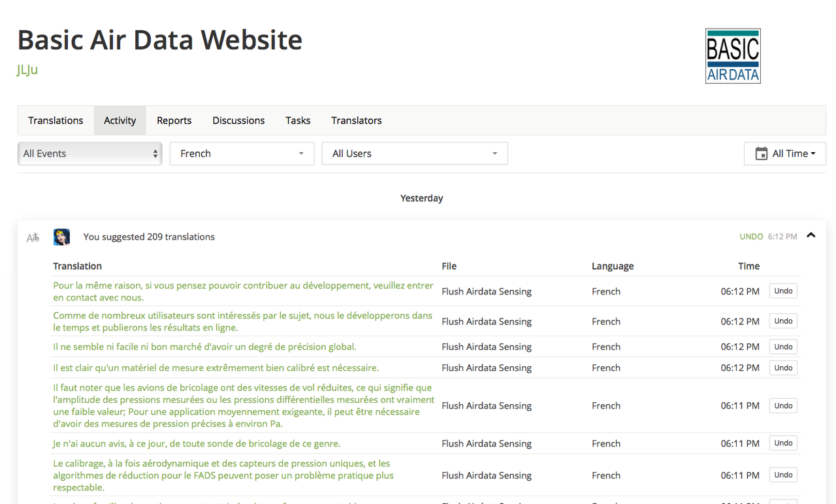Click 'Flush Airdata Sensing' in 'Il est clair' row
Viewport: 836px width, 504px height.
[487, 368]
